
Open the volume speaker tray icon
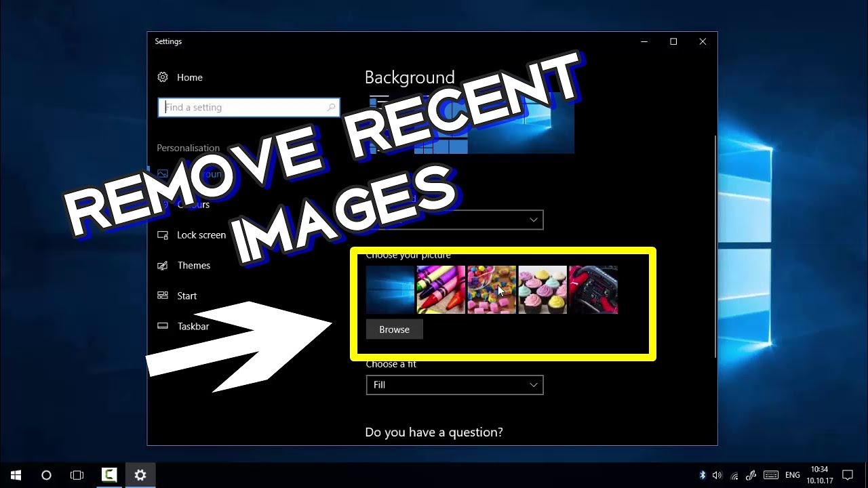717,475
